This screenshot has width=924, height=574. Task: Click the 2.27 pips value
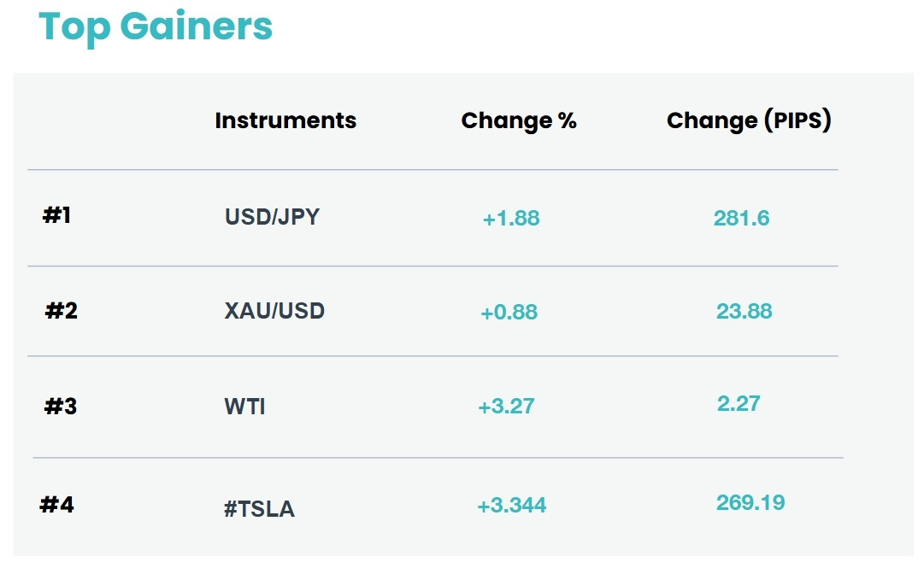(x=739, y=404)
